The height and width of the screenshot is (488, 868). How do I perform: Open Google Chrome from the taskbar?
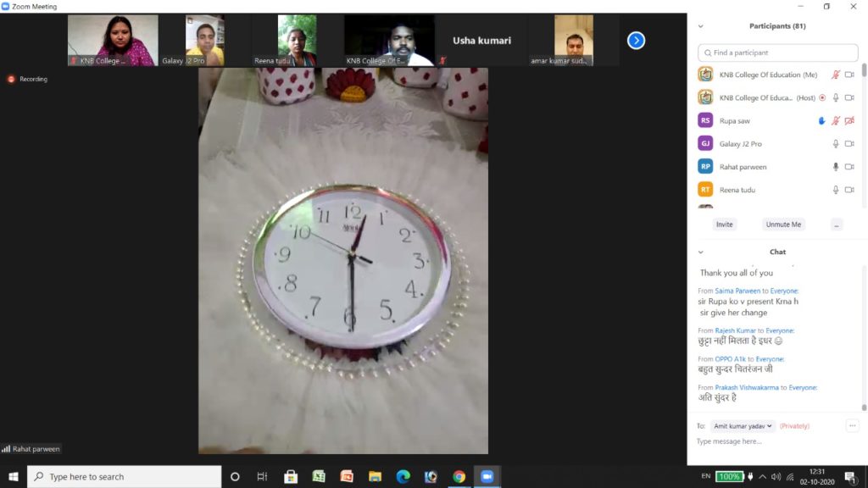[x=459, y=476]
